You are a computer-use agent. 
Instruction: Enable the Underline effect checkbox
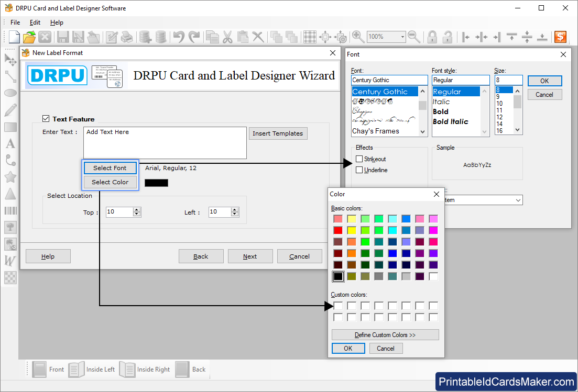pyautogui.click(x=359, y=170)
